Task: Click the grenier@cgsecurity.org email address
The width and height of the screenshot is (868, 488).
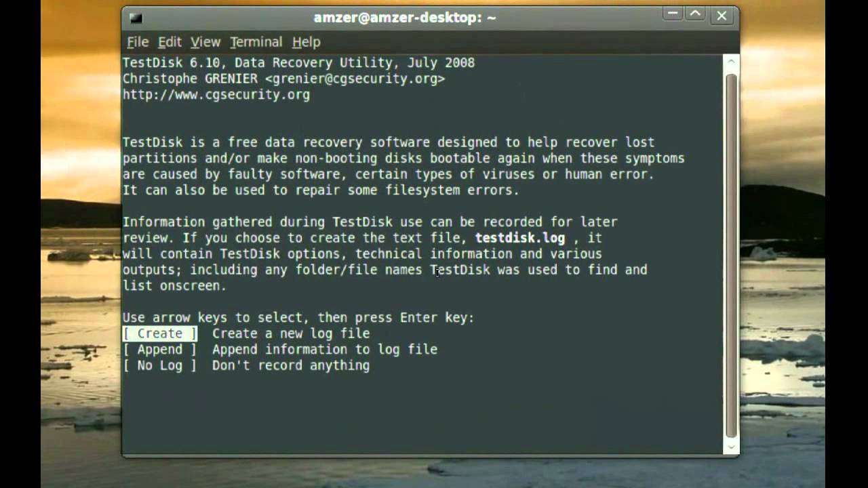Action: [x=355, y=79]
